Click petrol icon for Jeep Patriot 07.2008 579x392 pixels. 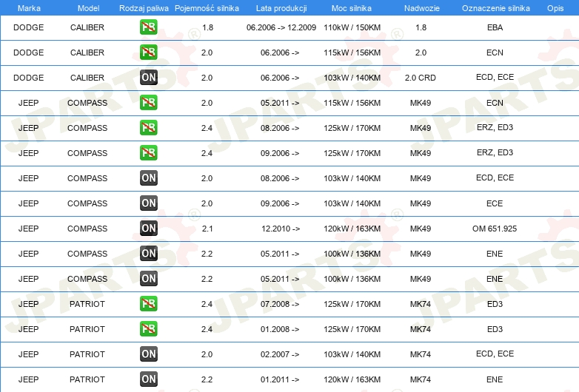pos(148,304)
